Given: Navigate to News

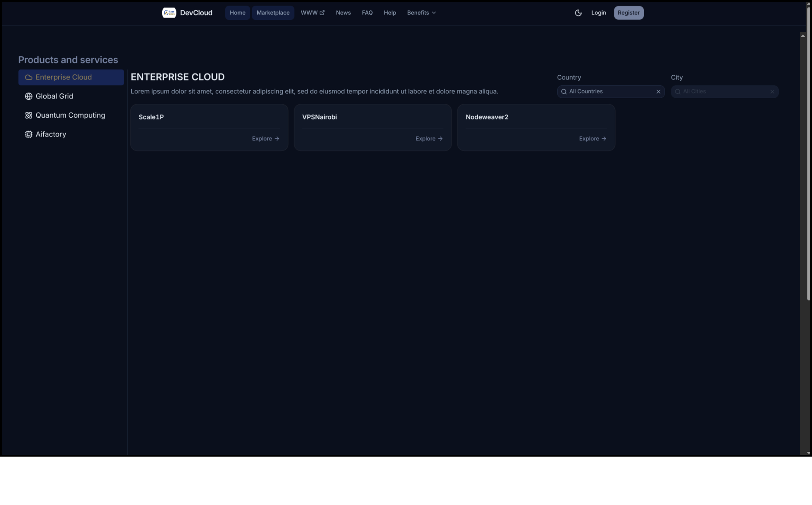Looking at the screenshot, I should click(343, 13).
